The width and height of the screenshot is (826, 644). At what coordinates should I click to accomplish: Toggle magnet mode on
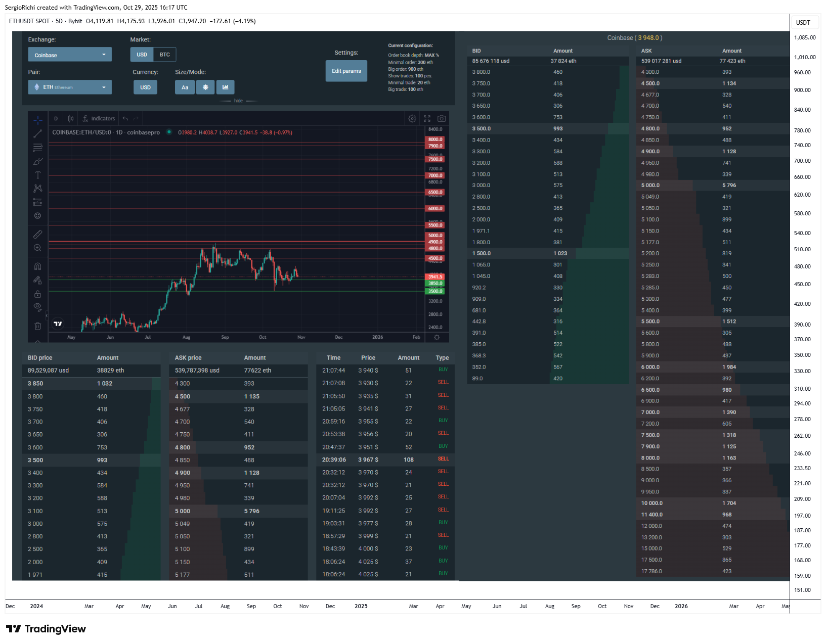(x=37, y=266)
